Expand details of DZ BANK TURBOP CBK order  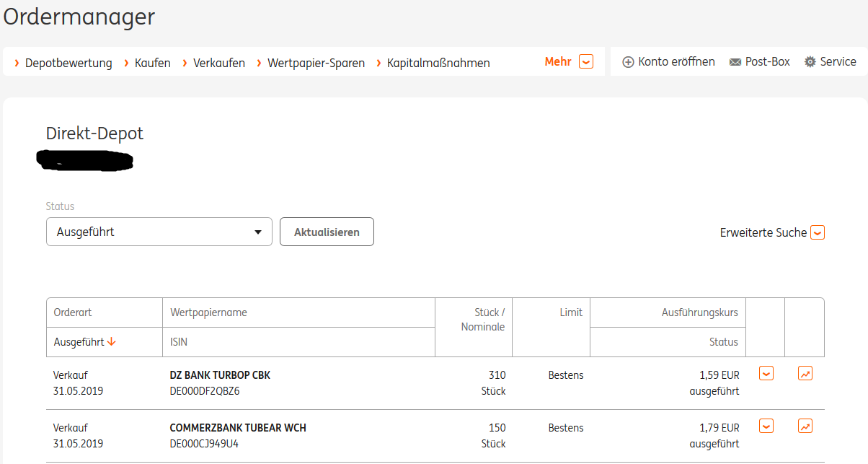[x=766, y=374]
